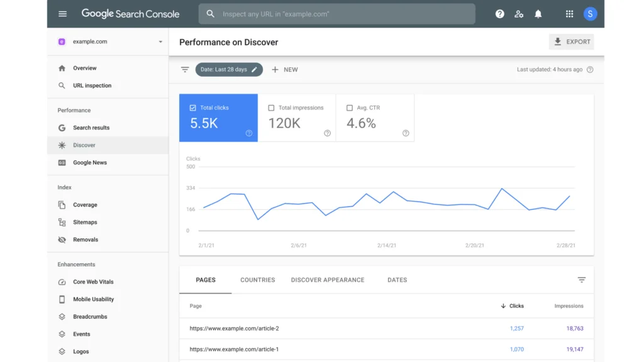644x362 pixels.
Task: Click help icon in Avg. CTR card
Action: (x=406, y=133)
